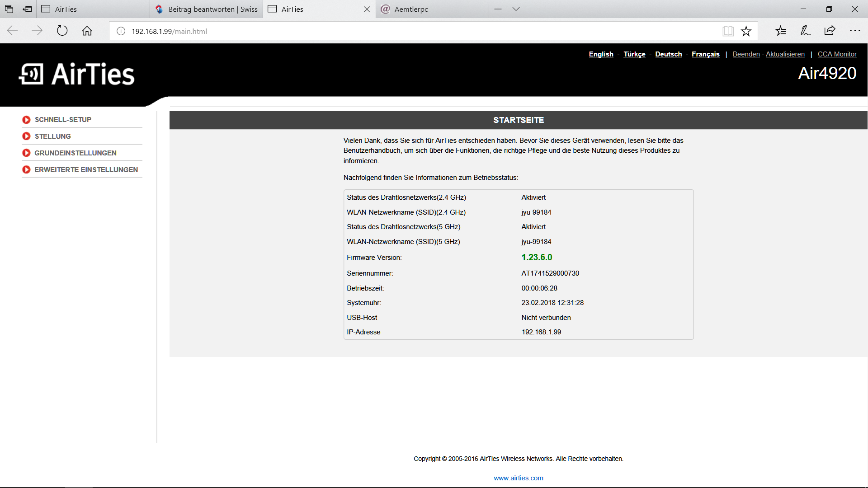Open GRUNDEINSTELLUNGEN in the sidebar

[75, 153]
